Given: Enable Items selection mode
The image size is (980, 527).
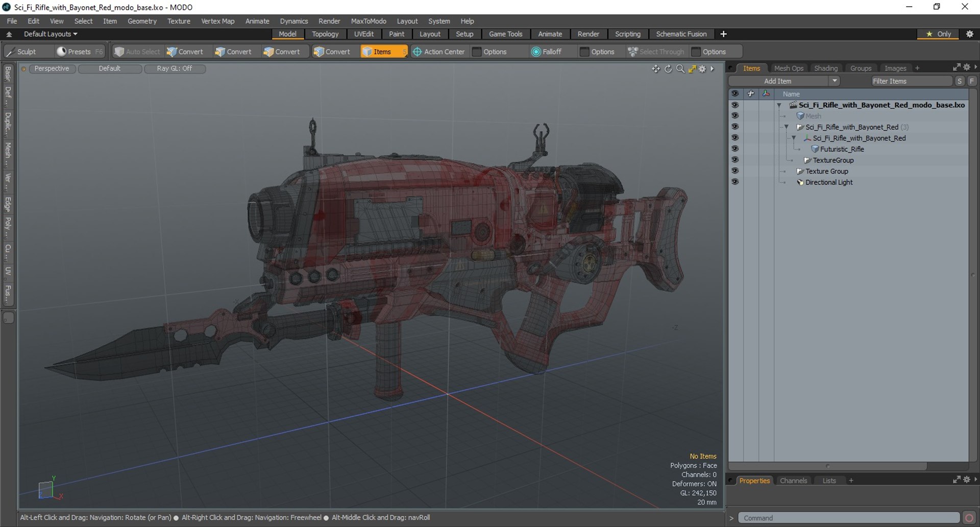Looking at the screenshot, I should tap(383, 52).
